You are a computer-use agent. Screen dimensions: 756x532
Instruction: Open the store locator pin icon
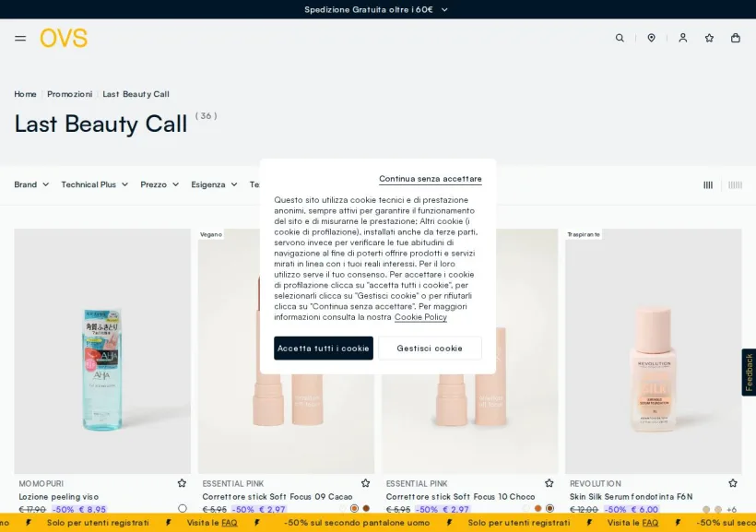pyautogui.click(x=652, y=38)
